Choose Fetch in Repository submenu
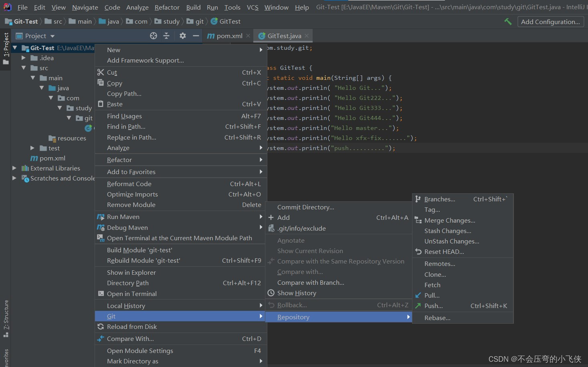The image size is (588, 367). [x=463, y=285]
